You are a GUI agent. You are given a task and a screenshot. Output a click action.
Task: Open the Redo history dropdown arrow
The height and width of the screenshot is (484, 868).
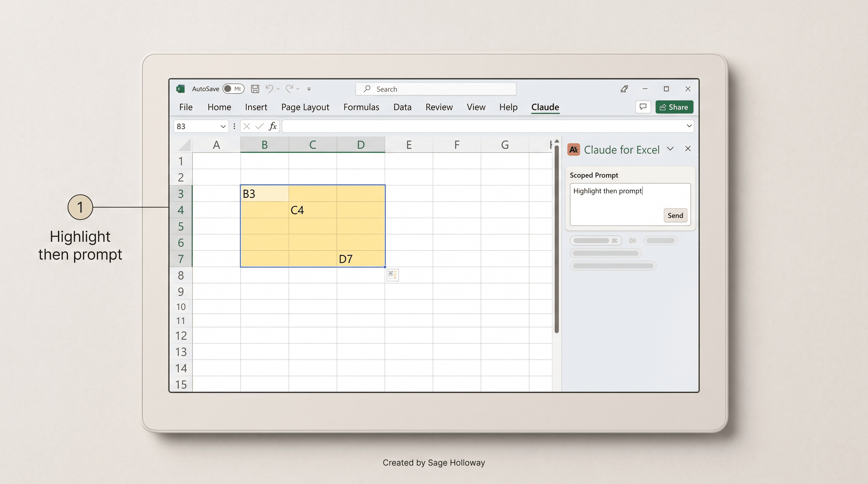[x=298, y=89]
